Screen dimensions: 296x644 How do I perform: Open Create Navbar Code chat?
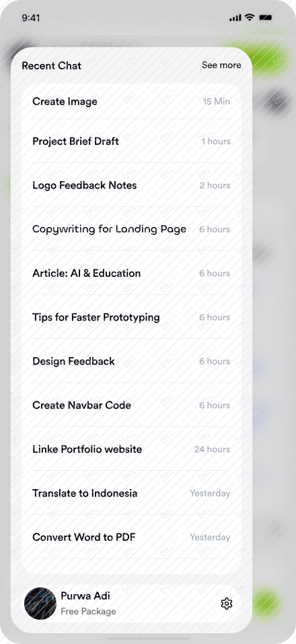[131, 406]
